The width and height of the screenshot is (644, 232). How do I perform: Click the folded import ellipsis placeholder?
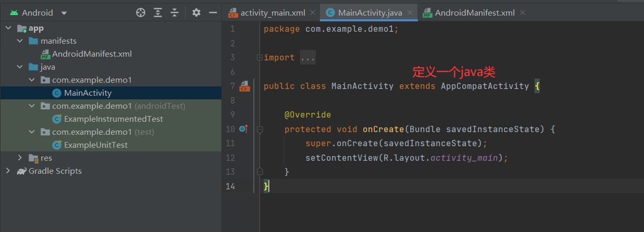[308, 58]
